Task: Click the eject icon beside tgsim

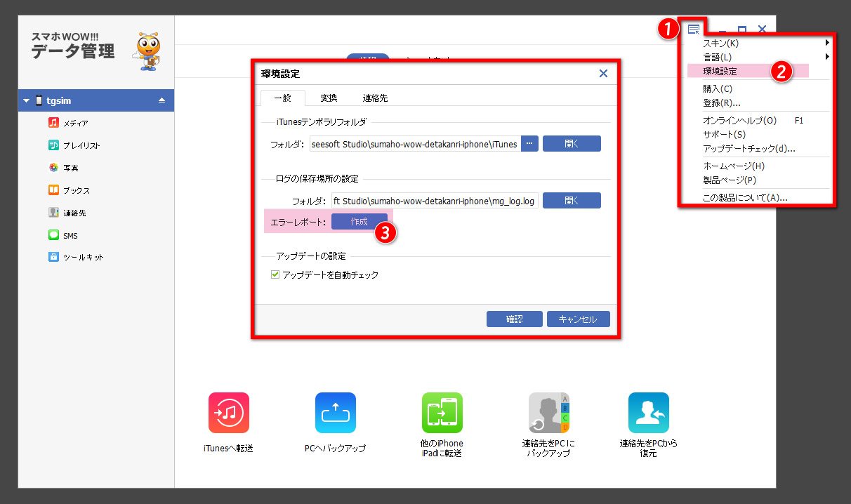Action: [161, 100]
